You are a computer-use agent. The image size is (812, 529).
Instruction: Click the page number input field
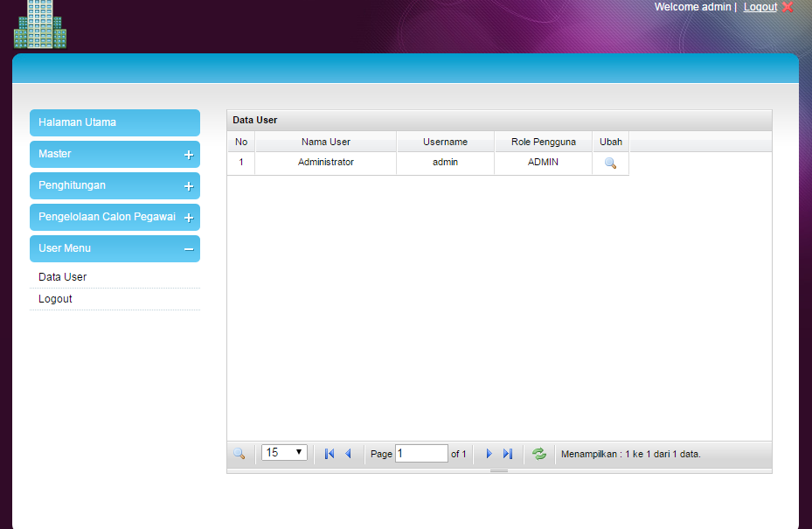pos(421,454)
